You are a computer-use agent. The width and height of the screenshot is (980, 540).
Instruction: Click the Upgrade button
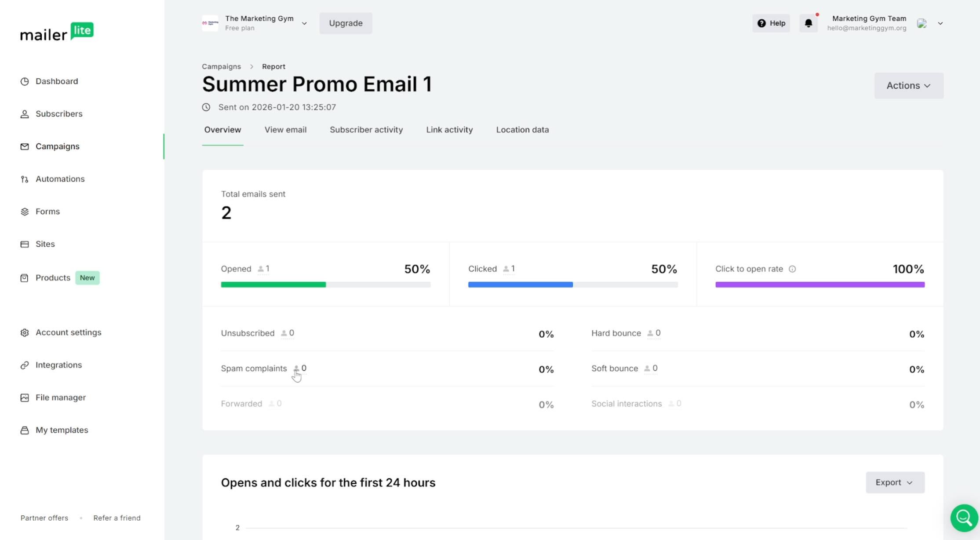345,23
